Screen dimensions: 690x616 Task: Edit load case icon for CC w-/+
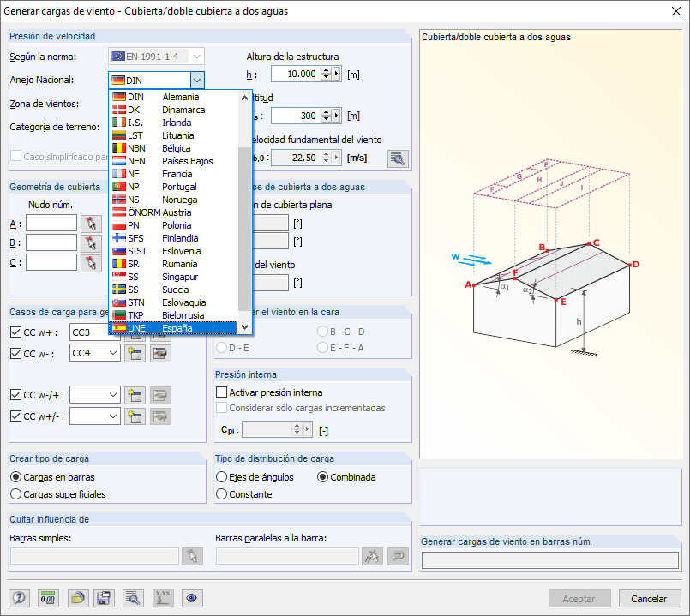(160, 395)
